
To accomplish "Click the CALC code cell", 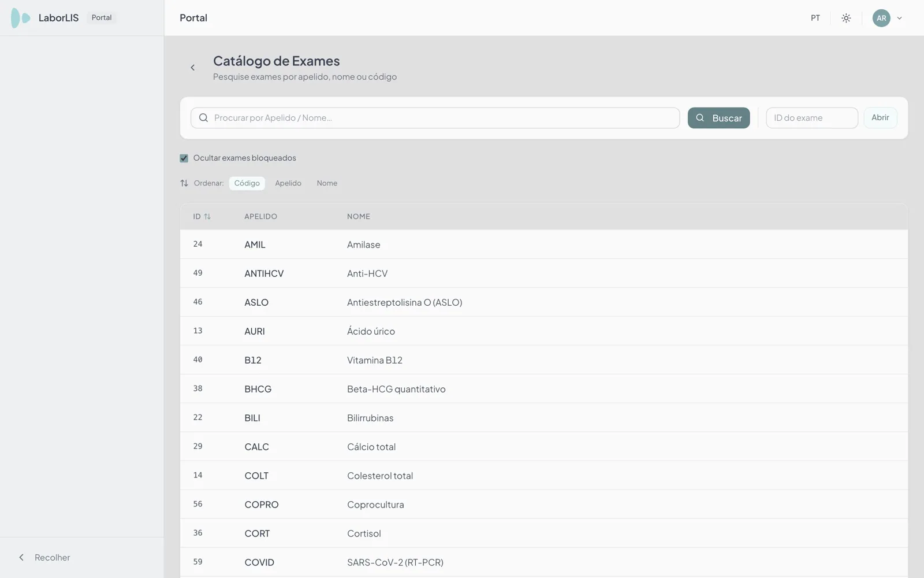I will tap(257, 447).
